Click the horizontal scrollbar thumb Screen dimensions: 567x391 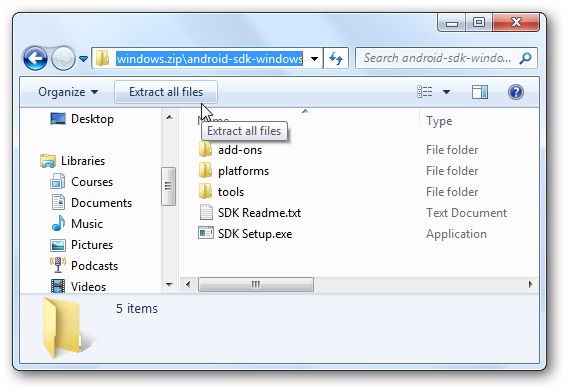256,284
